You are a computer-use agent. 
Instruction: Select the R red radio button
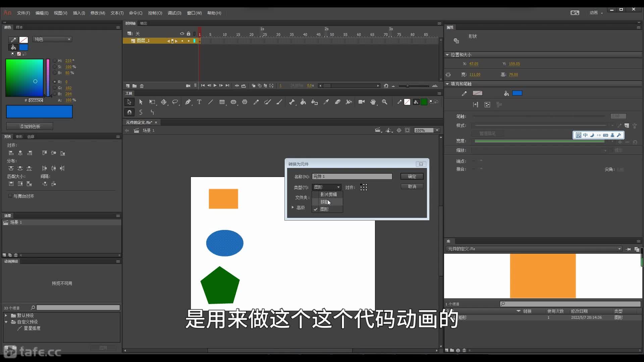point(55,82)
